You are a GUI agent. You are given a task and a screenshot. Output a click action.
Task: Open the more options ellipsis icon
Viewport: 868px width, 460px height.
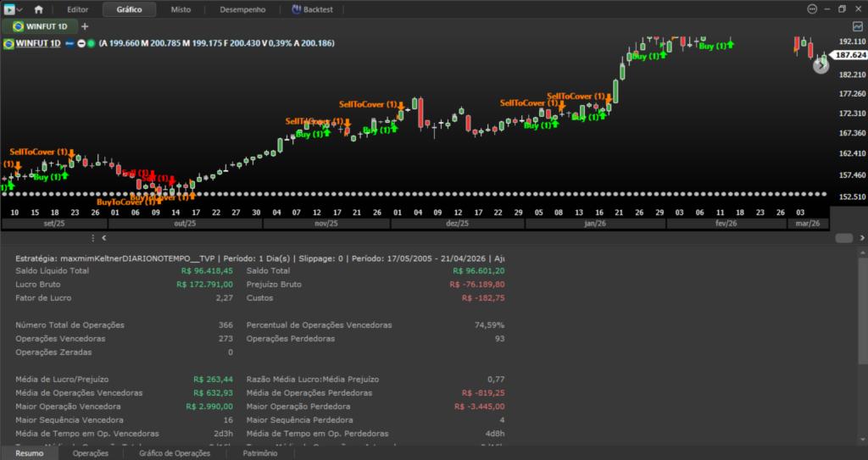click(812, 9)
